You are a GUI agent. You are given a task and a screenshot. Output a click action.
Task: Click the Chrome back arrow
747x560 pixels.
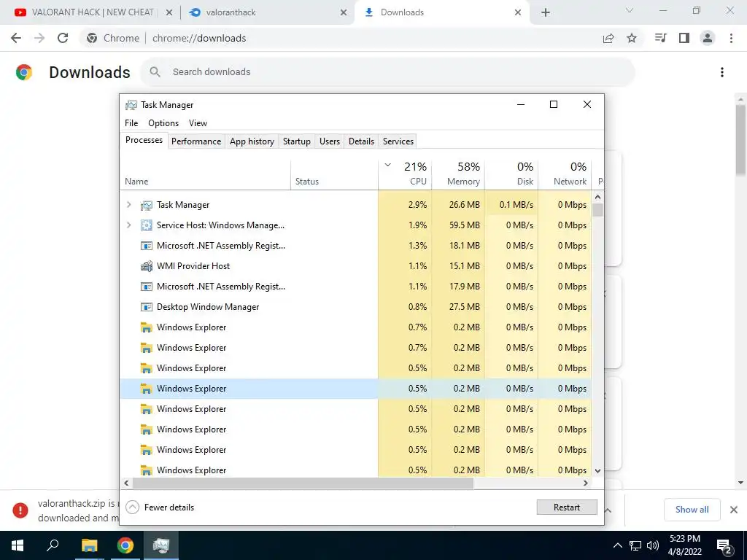coord(16,38)
